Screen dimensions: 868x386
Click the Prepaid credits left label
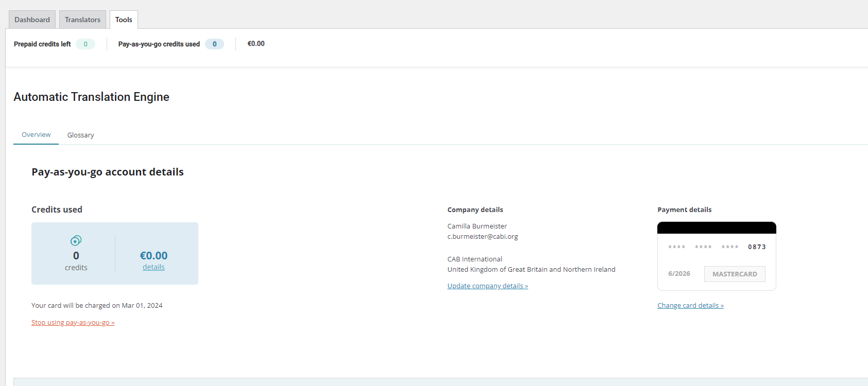(x=42, y=44)
